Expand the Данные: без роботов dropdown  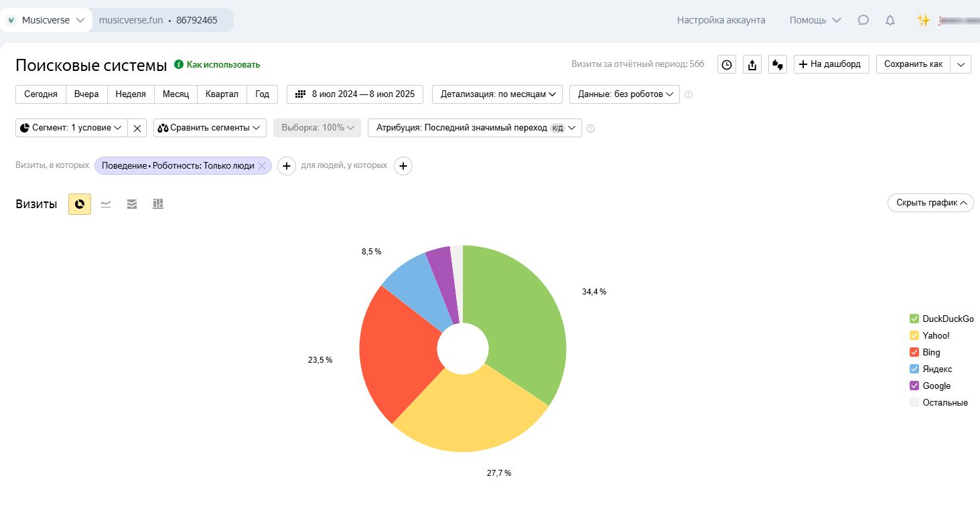click(x=624, y=94)
